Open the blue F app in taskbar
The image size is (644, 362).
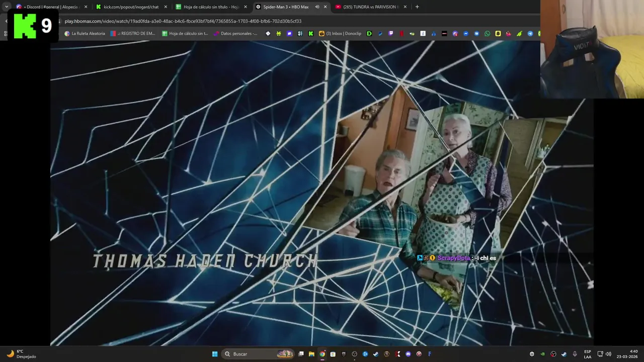(430, 354)
